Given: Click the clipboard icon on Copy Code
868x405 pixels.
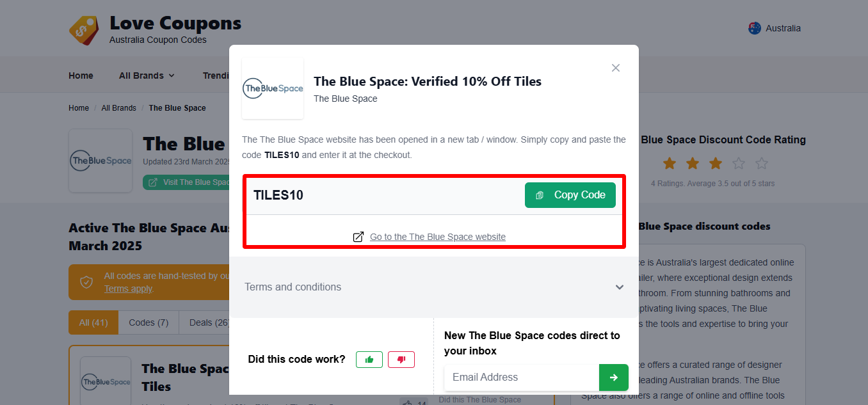Looking at the screenshot, I should point(540,195).
